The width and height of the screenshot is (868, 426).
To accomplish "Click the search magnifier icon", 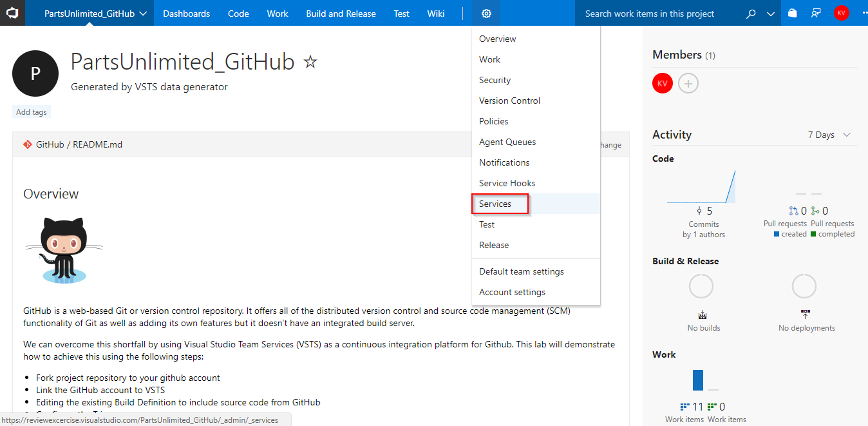I will click(751, 14).
